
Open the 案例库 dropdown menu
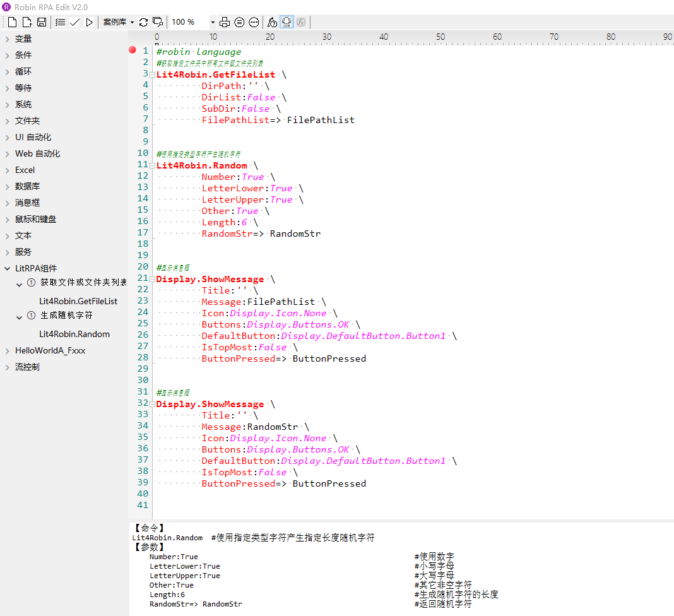click(119, 22)
